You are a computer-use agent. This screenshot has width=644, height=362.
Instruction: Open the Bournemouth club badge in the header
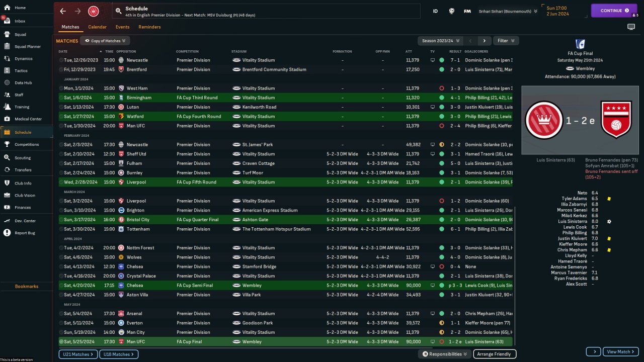coord(94,11)
